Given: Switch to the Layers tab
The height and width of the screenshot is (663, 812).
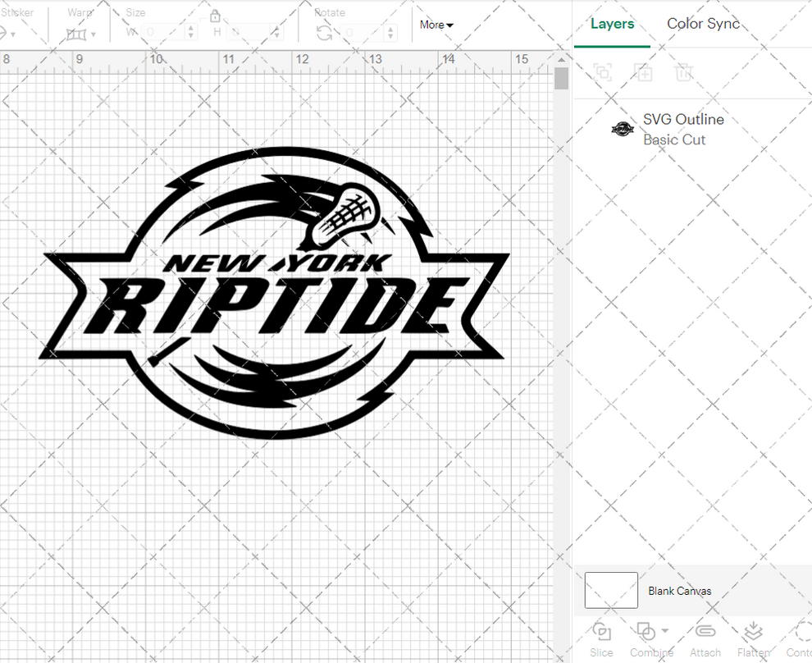Looking at the screenshot, I should click(612, 24).
